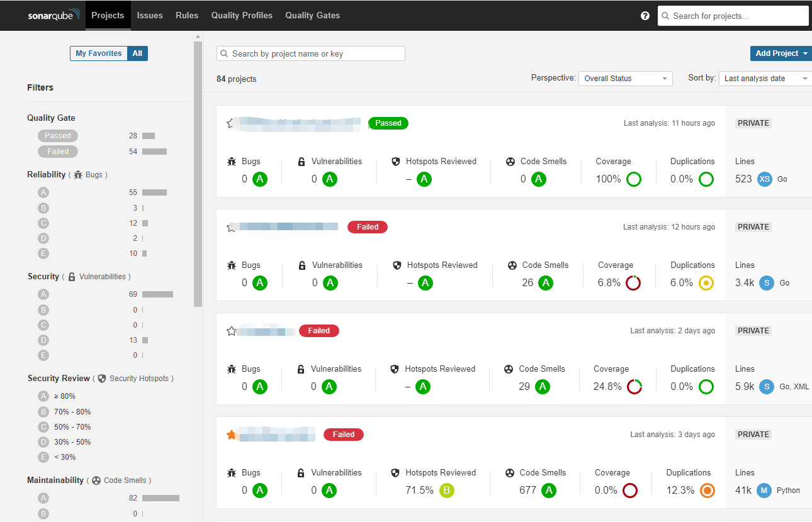Click the SonarQube logo

coord(54,15)
